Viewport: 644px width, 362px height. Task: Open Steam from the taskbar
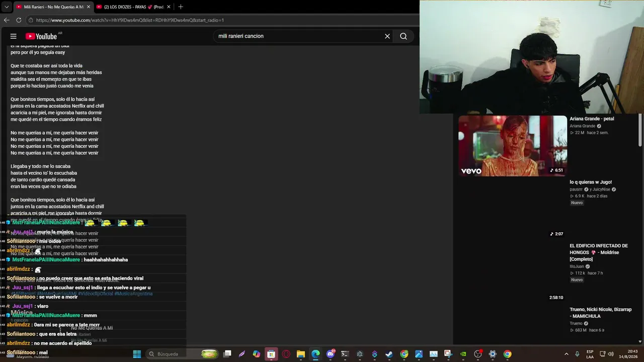tap(389, 354)
